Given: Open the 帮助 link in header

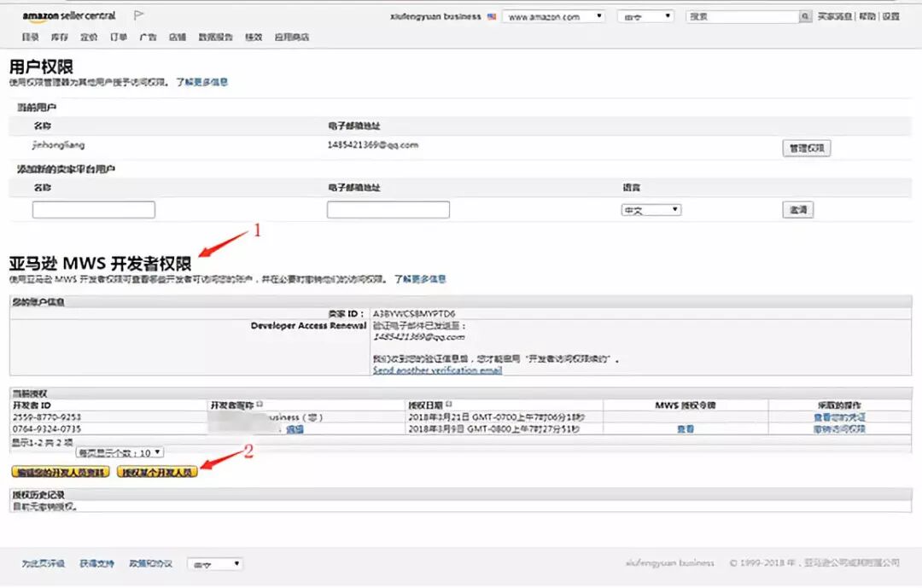Looking at the screenshot, I should click(x=867, y=16).
